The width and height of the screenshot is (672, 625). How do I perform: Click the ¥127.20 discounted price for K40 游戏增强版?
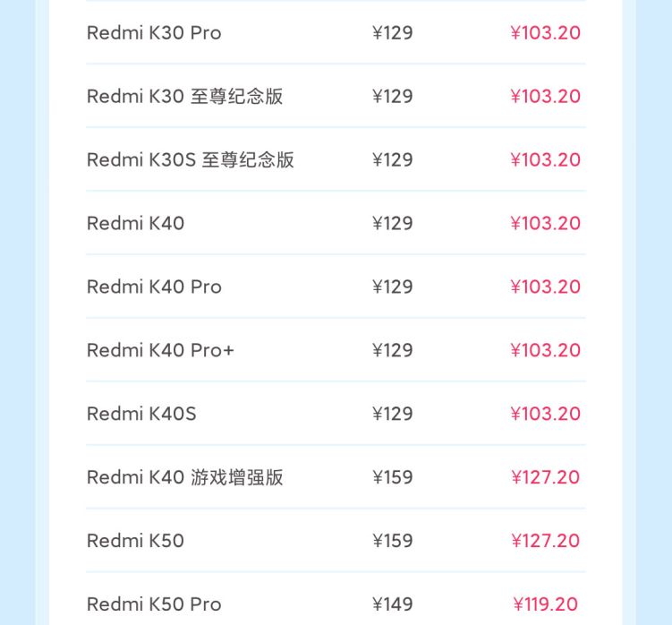point(545,478)
